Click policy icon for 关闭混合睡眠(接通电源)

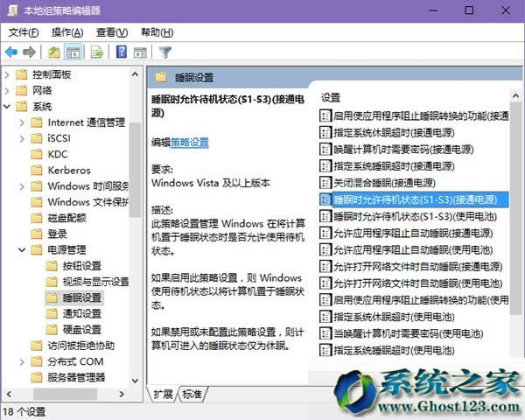click(325, 183)
